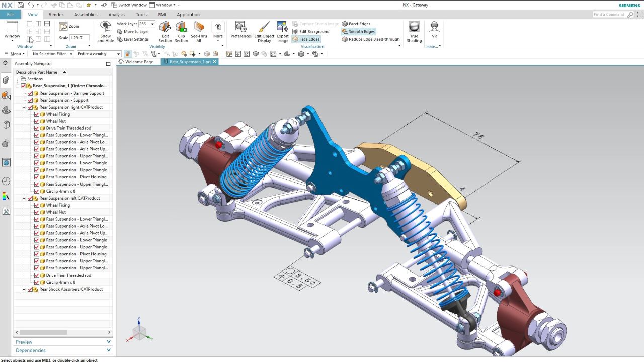Uncheck Rear Shock Absorbers.CATProduct checkbox
This screenshot has height=362, width=644.
click(30, 289)
